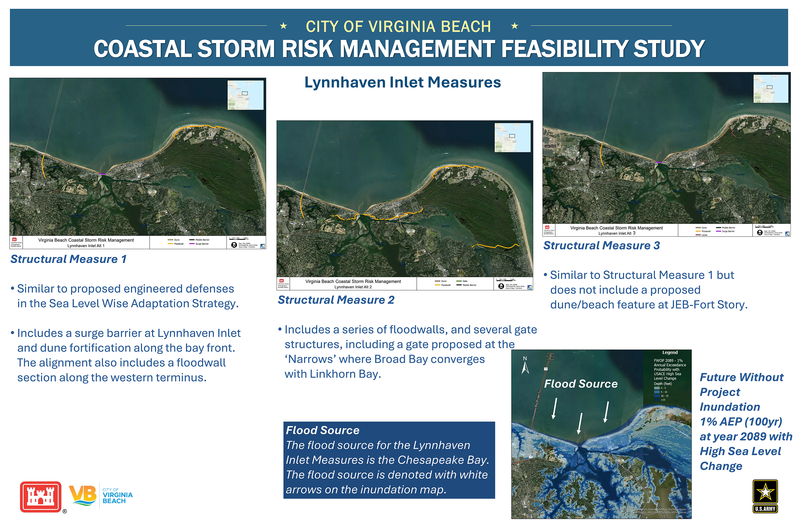Click the right star beside City of Virginia Beach
Image resolution: width=798 pixels, height=532 pixels.
click(514, 26)
